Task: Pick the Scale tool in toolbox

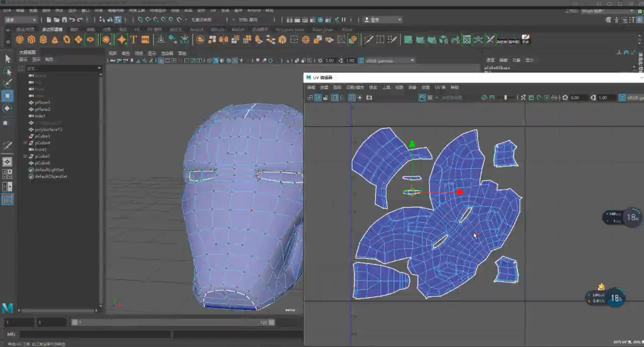Action: point(7,123)
